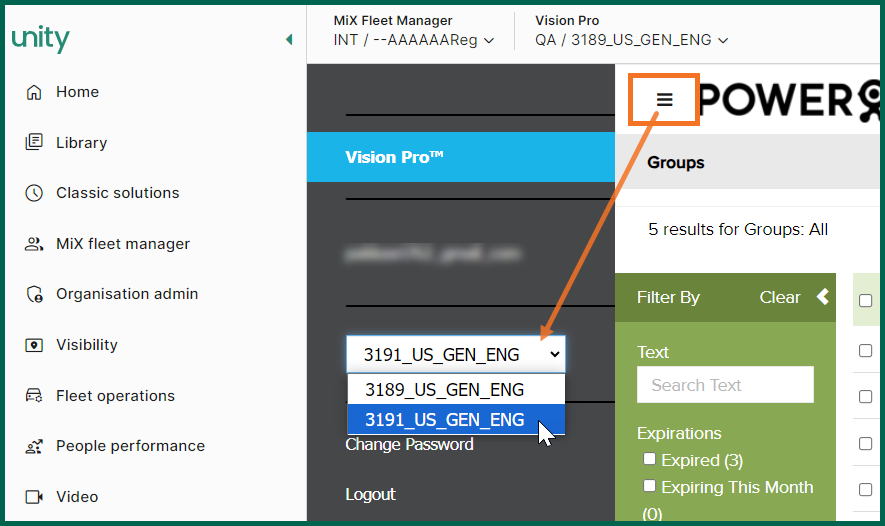Tick the first group row checkbox
Viewport: 885px width, 526px height.
click(865, 350)
